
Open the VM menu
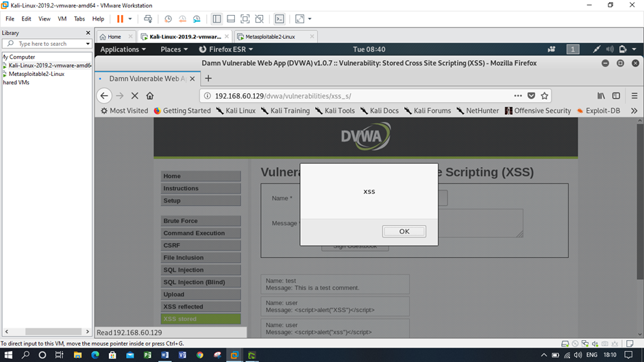[x=62, y=19]
